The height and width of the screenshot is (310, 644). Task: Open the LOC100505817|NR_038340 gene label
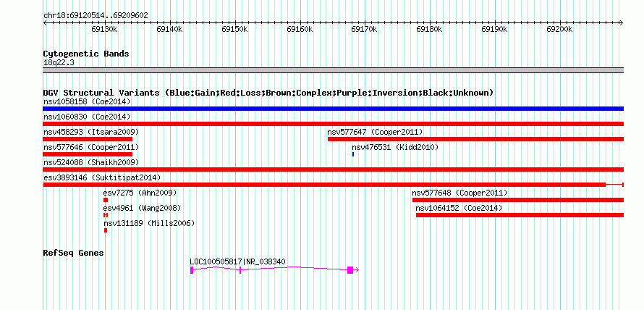pyautogui.click(x=238, y=261)
